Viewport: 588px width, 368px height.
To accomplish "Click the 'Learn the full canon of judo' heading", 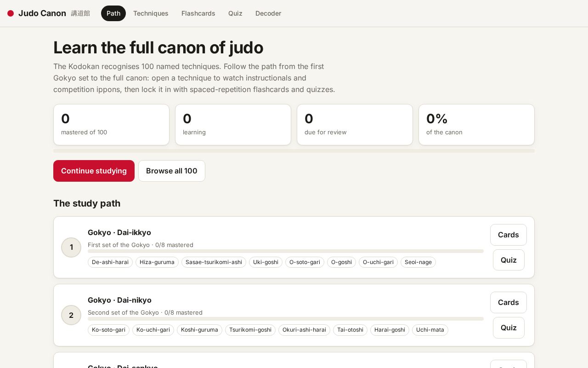I will click(x=158, y=48).
